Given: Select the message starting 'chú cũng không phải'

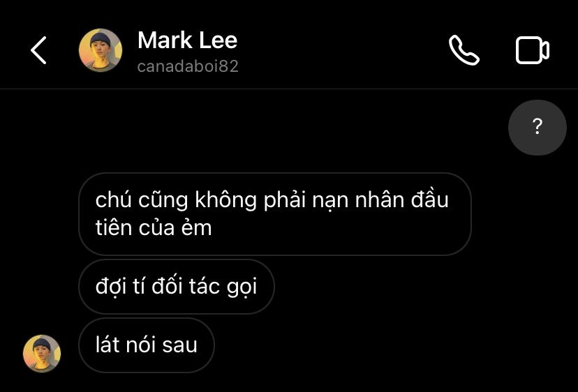Looking at the screenshot, I should point(275,213).
